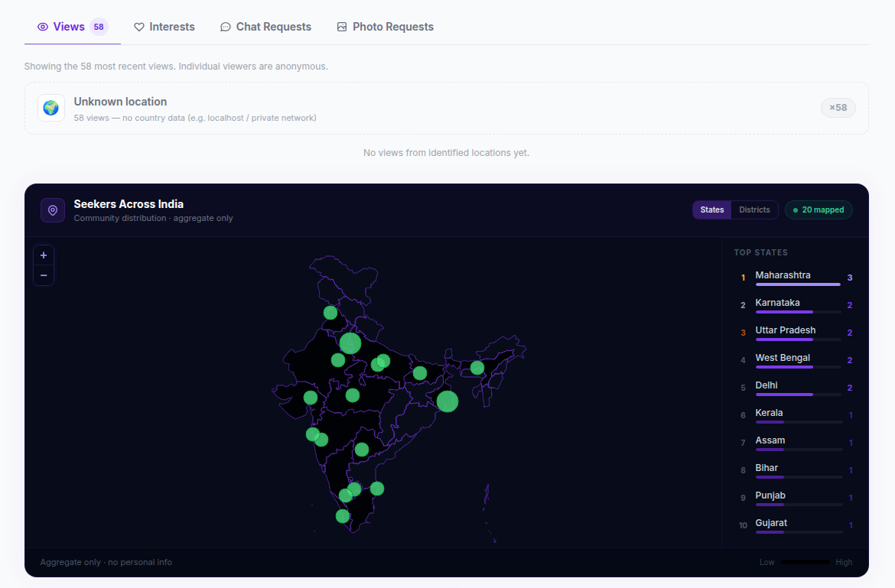Click the Unknown location heading
895x588 pixels.
pos(120,102)
